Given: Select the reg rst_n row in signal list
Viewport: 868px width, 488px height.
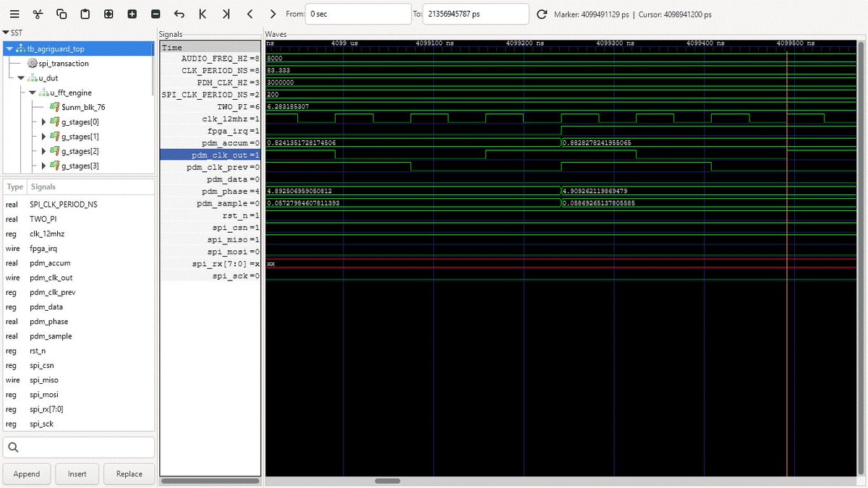Looking at the screenshot, I should coord(79,351).
